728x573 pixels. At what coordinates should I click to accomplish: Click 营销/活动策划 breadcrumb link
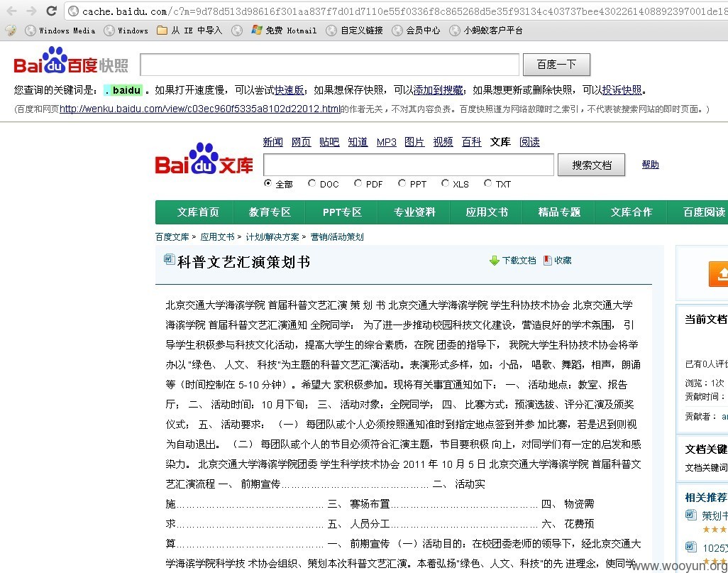[x=337, y=237]
